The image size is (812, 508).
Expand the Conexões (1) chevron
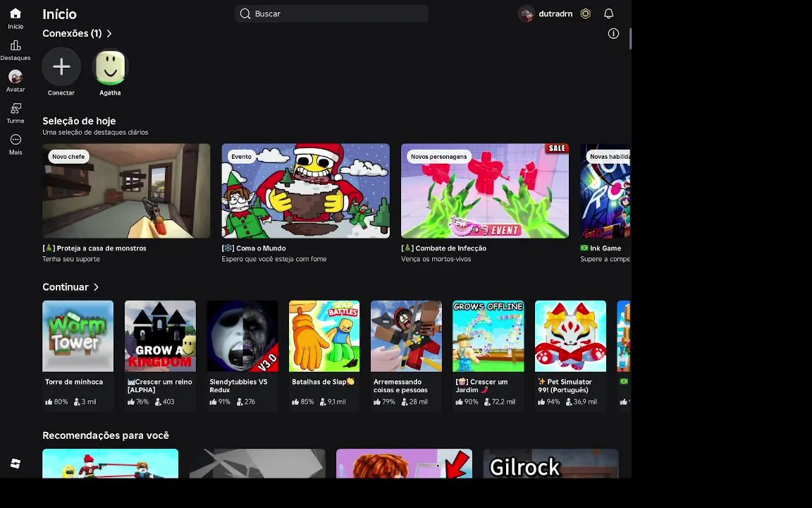tap(109, 34)
